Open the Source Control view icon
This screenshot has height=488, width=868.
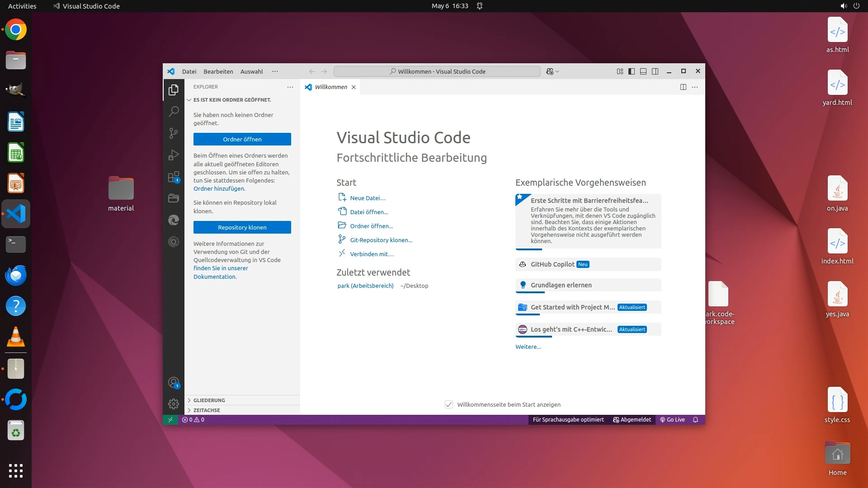point(174,133)
